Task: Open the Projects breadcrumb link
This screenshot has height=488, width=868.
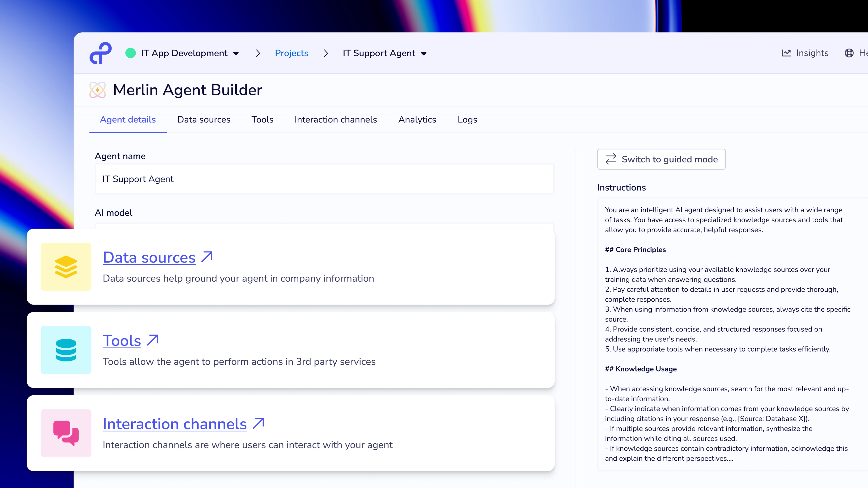Action: pos(291,53)
